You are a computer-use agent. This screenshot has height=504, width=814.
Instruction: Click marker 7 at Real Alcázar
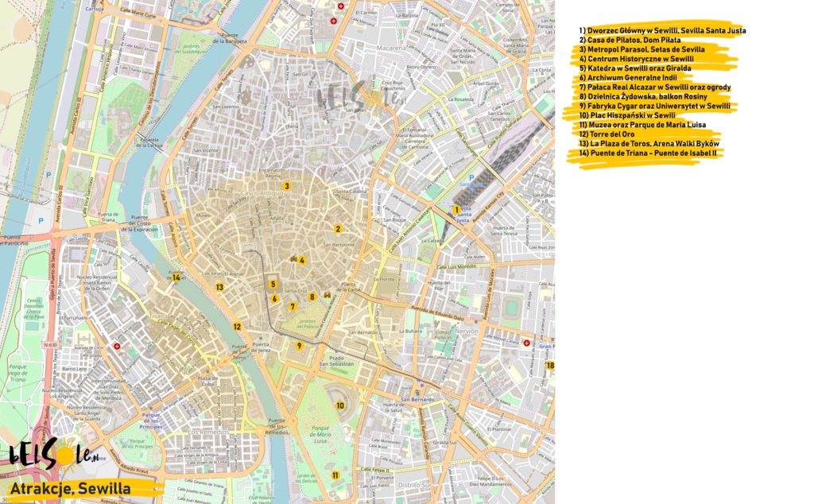point(293,306)
